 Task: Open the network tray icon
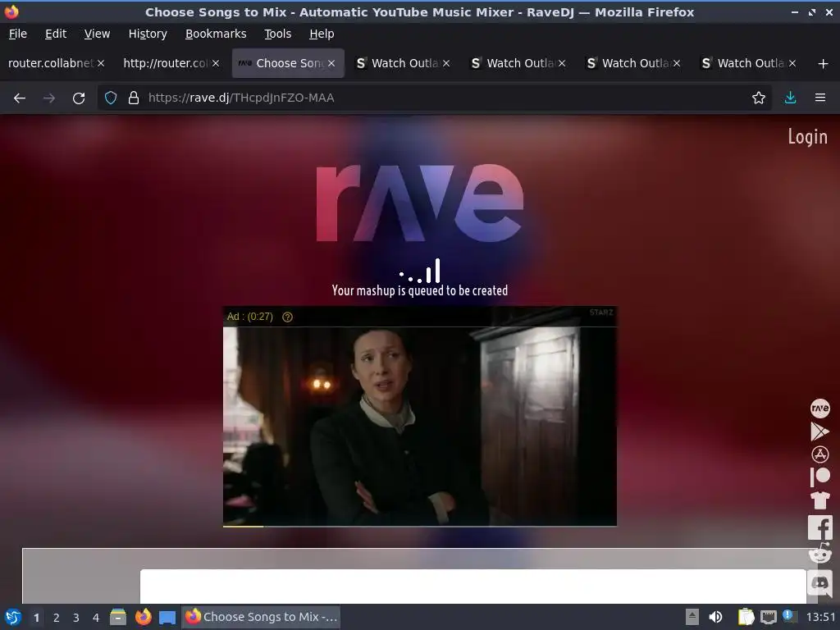(768, 618)
